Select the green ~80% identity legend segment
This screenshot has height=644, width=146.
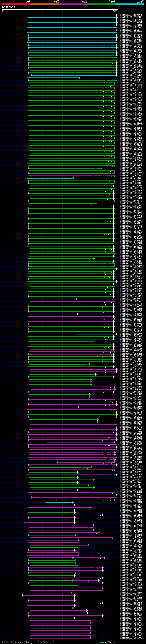click(x=101, y=4)
